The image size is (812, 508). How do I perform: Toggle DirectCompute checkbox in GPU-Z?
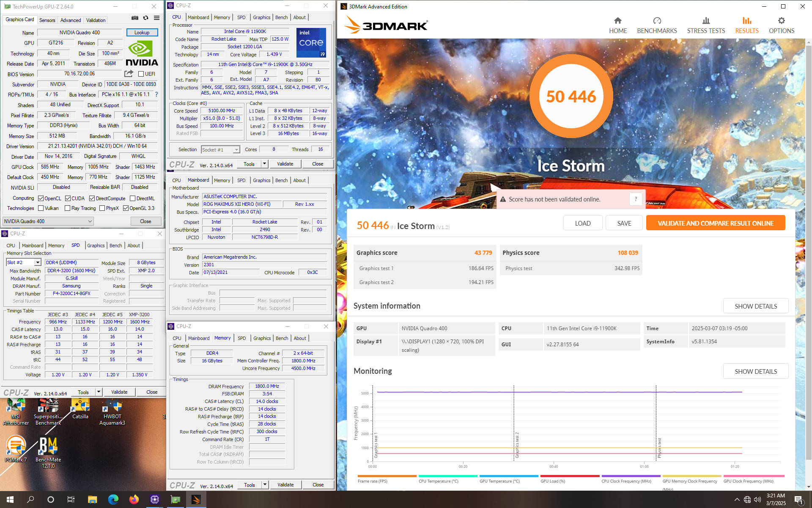tap(92, 198)
